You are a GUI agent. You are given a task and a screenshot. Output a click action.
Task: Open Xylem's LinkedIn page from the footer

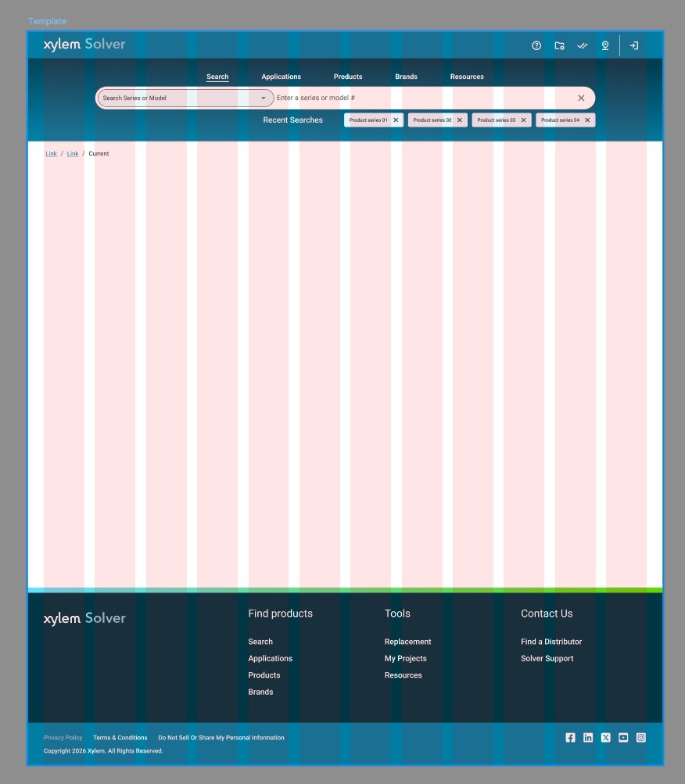pyautogui.click(x=587, y=737)
